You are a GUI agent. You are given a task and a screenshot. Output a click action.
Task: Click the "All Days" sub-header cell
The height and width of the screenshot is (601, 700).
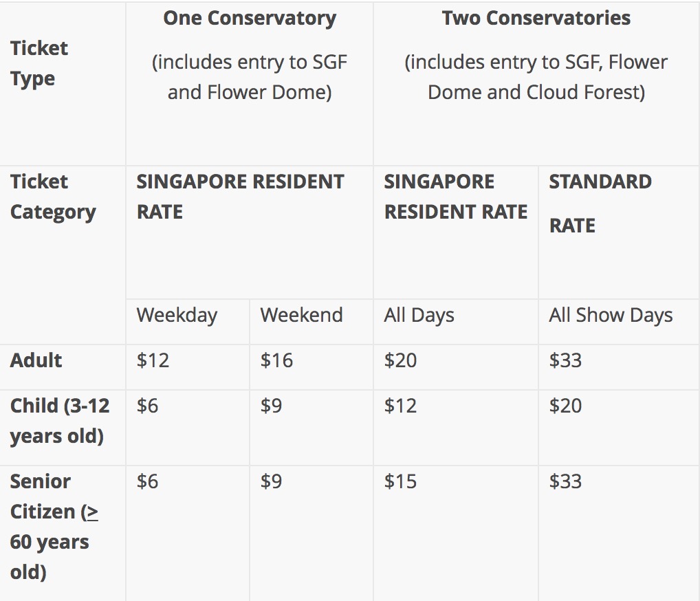(x=419, y=316)
